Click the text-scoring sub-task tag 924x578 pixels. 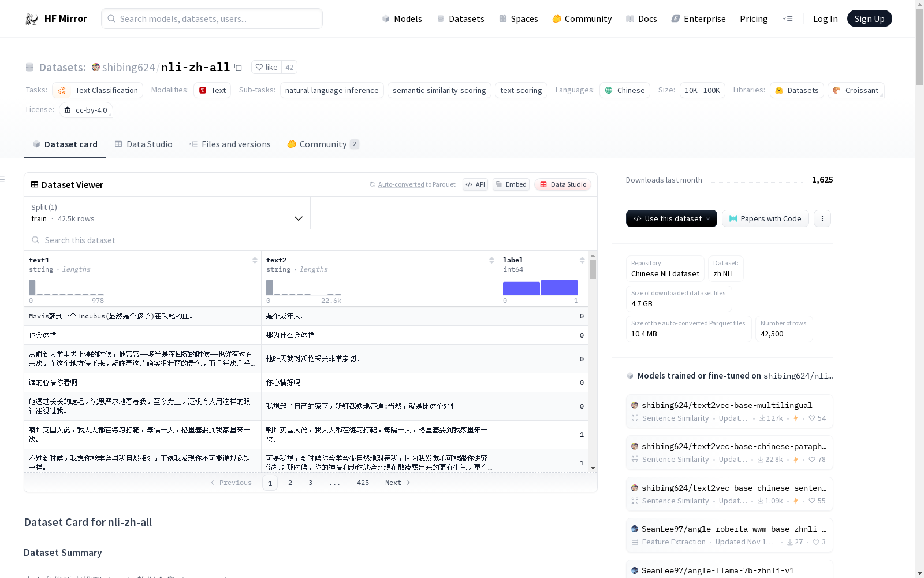click(x=521, y=90)
